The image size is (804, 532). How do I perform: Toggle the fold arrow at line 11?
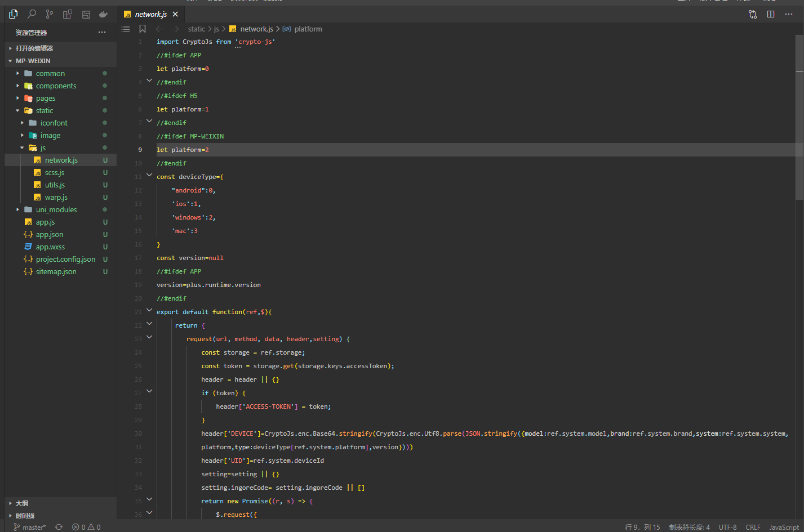pyautogui.click(x=149, y=175)
